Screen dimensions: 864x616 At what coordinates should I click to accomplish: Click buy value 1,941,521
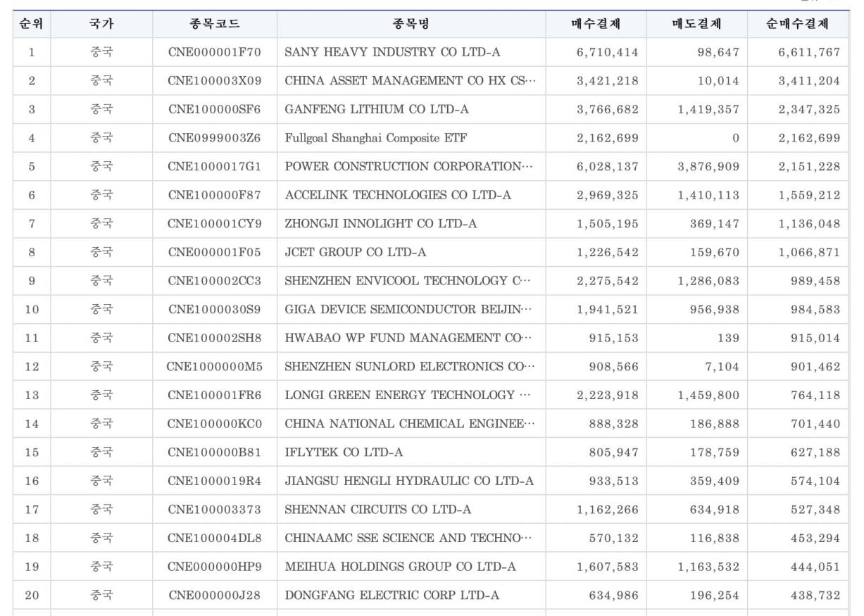pyautogui.click(x=607, y=308)
